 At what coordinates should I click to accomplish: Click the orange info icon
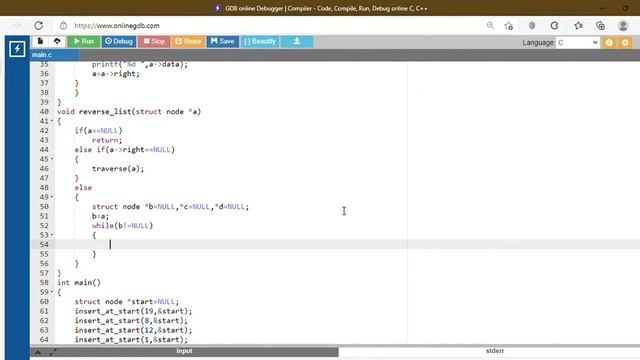[x=609, y=42]
